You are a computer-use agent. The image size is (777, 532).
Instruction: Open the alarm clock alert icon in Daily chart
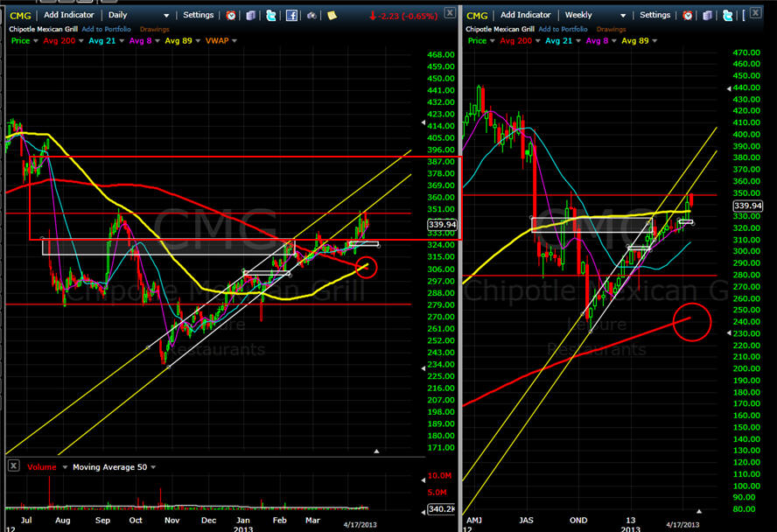(231, 16)
